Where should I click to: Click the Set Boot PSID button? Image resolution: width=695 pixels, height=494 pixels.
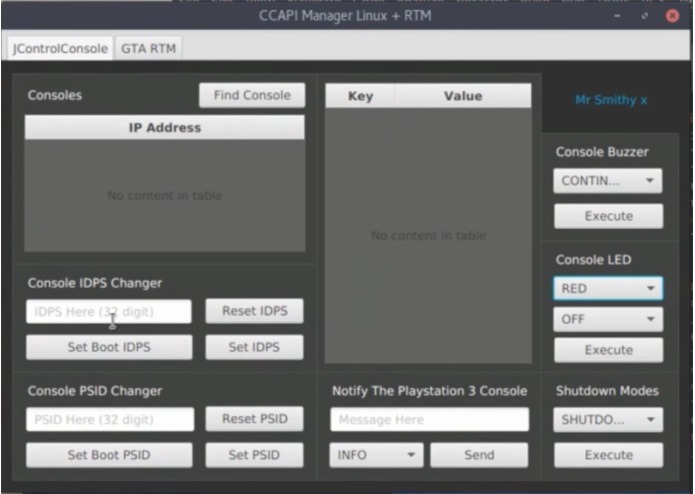coord(109,455)
